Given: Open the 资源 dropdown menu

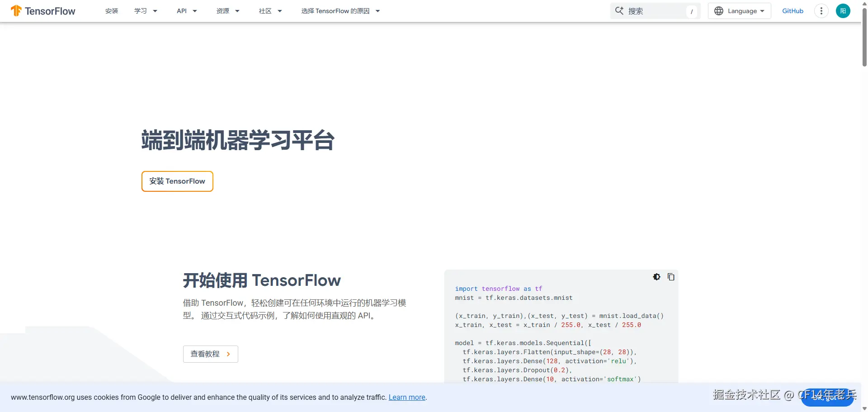Looking at the screenshot, I should pyautogui.click(x=228, y=11).
